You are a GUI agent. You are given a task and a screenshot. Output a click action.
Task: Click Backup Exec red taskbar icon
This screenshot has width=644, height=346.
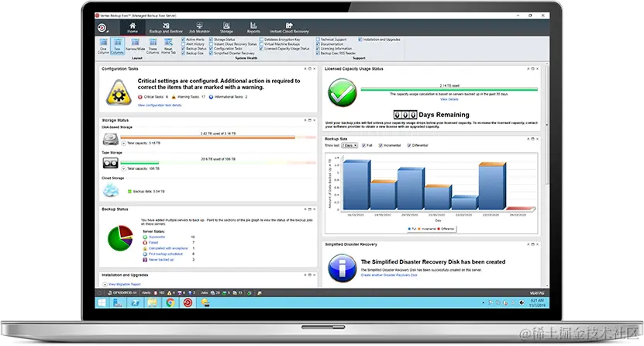point(188,303)
